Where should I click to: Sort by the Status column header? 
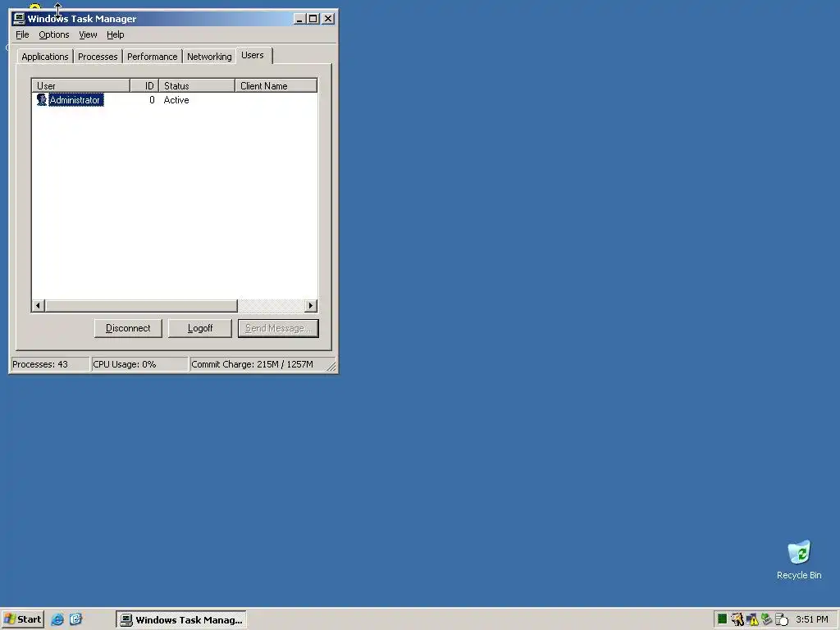[x=197, y=85]
